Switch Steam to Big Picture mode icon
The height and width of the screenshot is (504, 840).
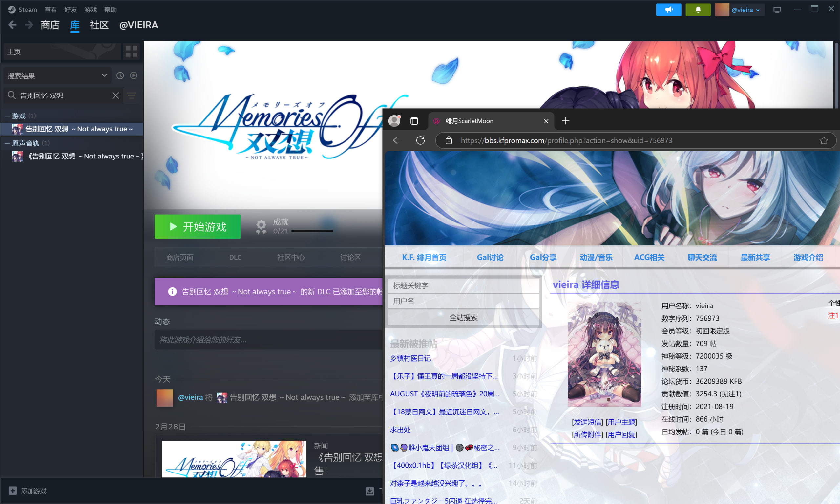(777, 10)
